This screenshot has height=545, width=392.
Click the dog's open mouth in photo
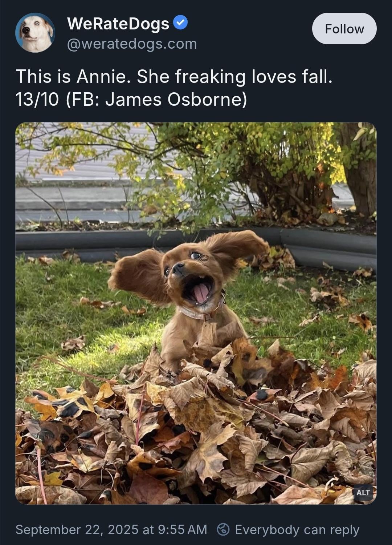(199, 290)
